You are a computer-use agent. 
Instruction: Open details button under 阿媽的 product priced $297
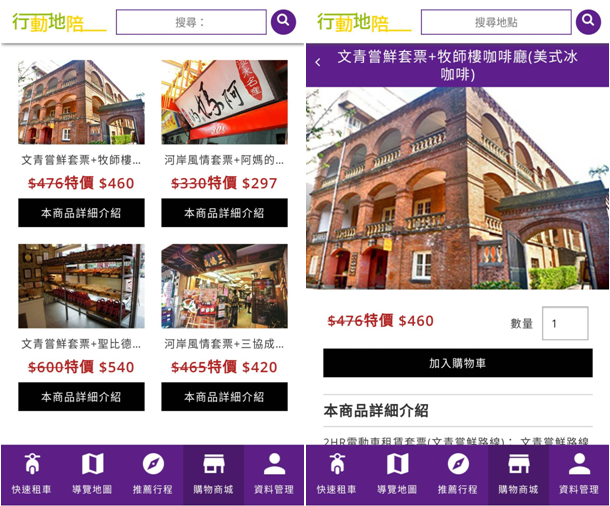point(224,213)
